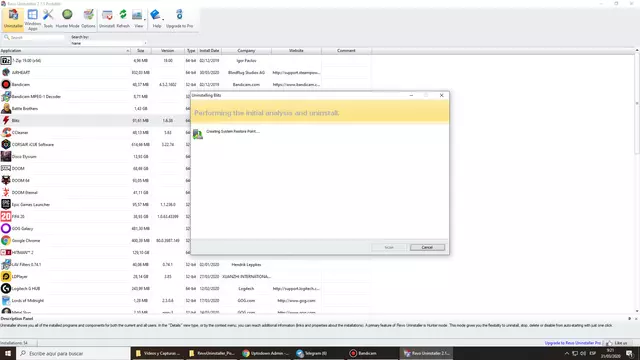Screen dimensions: 640x360
Task: Click Upgrade to Pro toolbar icon
Action: coord(179,19)
